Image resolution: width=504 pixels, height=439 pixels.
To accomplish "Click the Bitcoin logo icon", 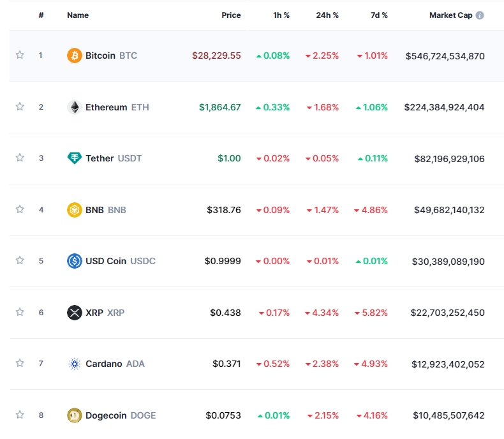I will [x=75, y=56].
